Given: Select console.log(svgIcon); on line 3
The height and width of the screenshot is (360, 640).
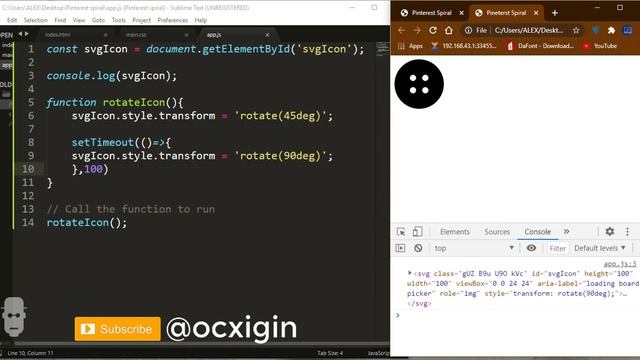Looking at the screenshot, I should click(112, 76).
